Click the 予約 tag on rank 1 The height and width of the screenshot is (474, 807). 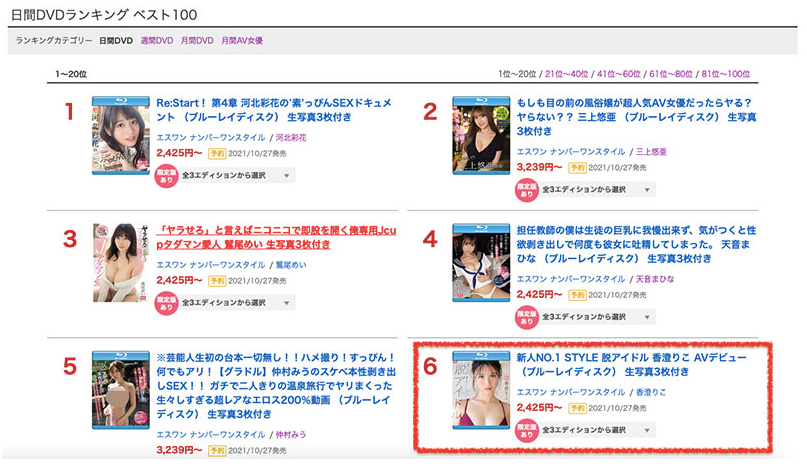coord(217,153)
